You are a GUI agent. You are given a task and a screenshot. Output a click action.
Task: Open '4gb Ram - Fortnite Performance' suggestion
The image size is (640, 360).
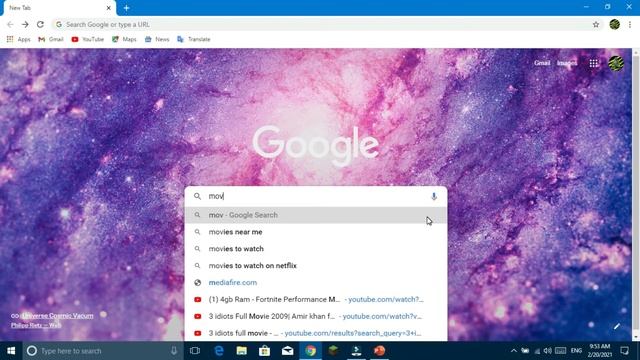pyautogui.click(x=316, y=299)
